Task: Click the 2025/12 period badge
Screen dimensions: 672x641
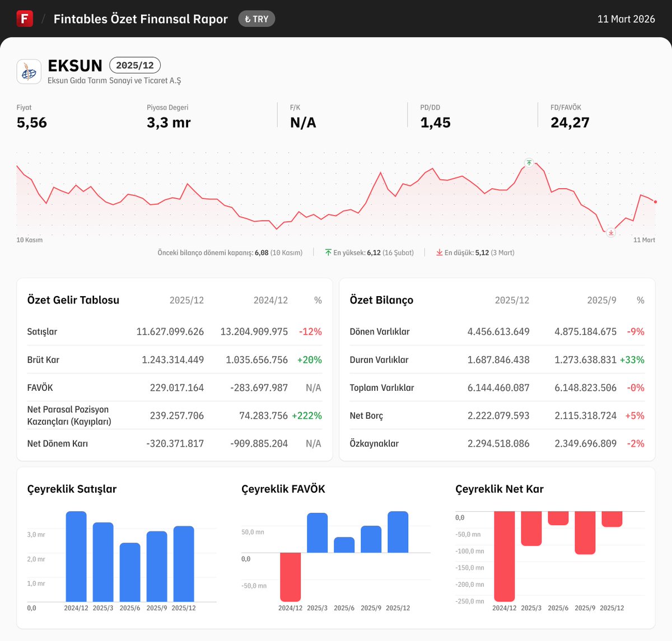Action: 135,65
